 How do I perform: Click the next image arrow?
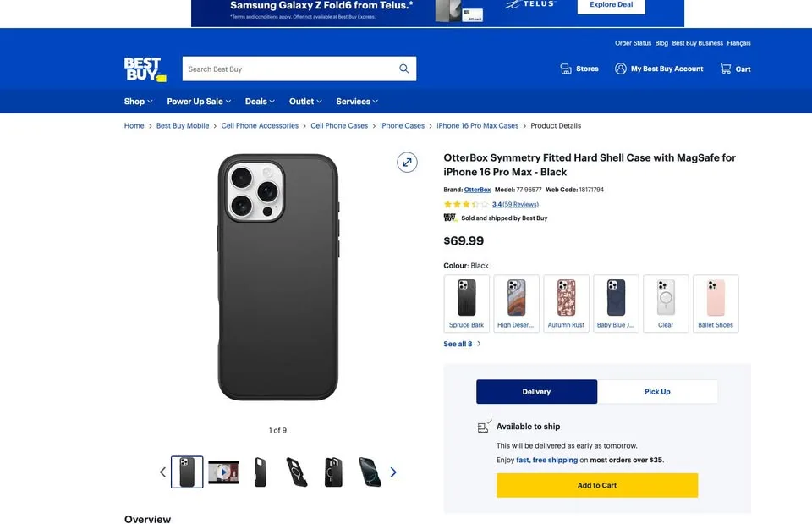[392, 472]
